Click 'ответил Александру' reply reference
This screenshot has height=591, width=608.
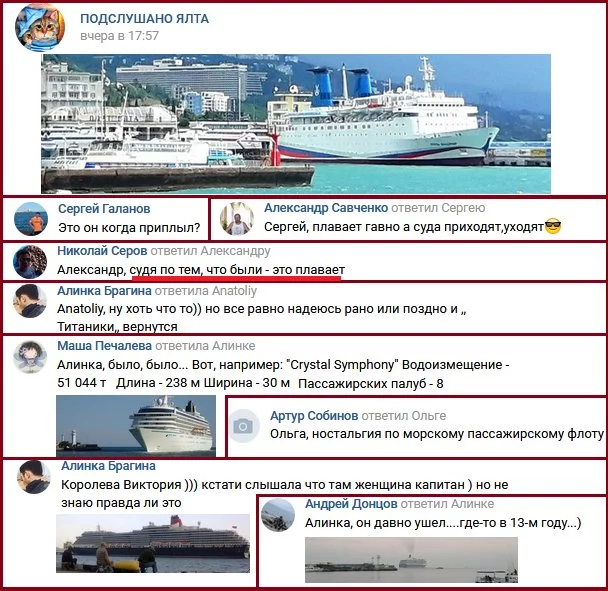coord(210,251)
